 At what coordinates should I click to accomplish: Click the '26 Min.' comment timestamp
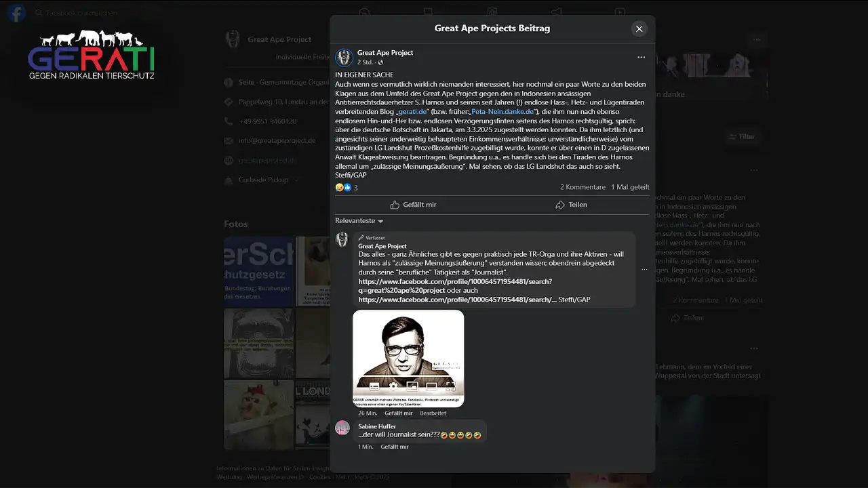pos(368,413)
